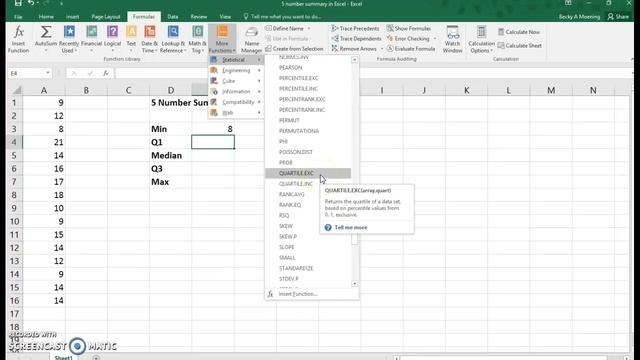Click the Undo icon
Viewport: 640px width, 360px height.
point(32,4)
